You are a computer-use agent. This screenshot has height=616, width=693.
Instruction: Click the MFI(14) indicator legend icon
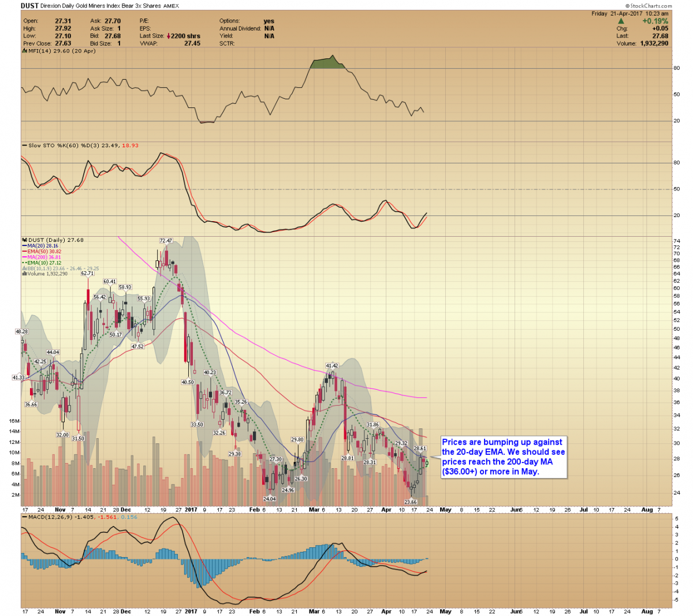(x=24, y=51)
